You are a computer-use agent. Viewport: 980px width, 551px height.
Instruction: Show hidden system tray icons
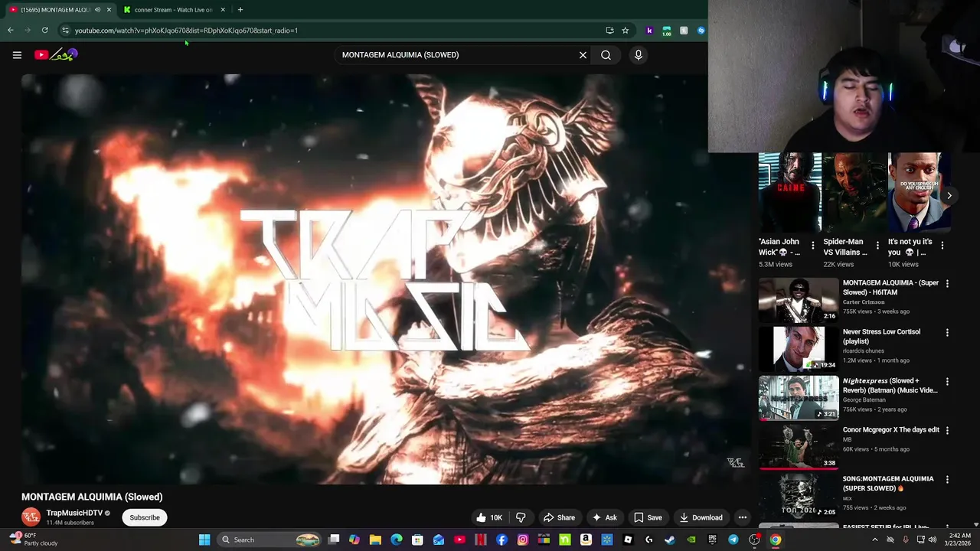(875, 540)
